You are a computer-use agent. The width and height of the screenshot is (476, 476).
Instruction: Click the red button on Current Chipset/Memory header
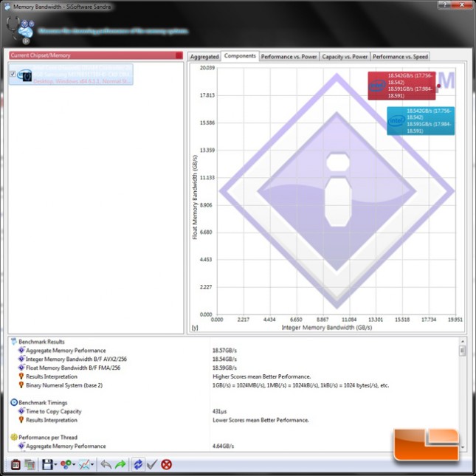tap(179, 55)
